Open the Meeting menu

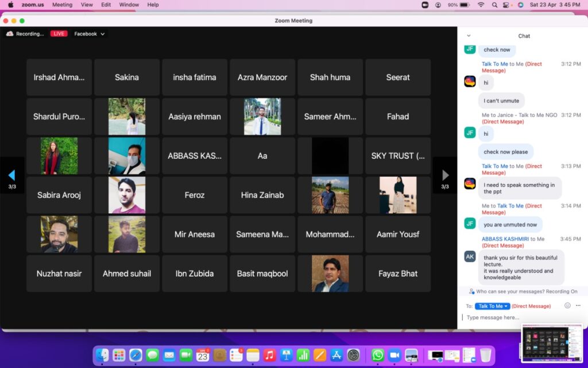click(x=62, y=5)
